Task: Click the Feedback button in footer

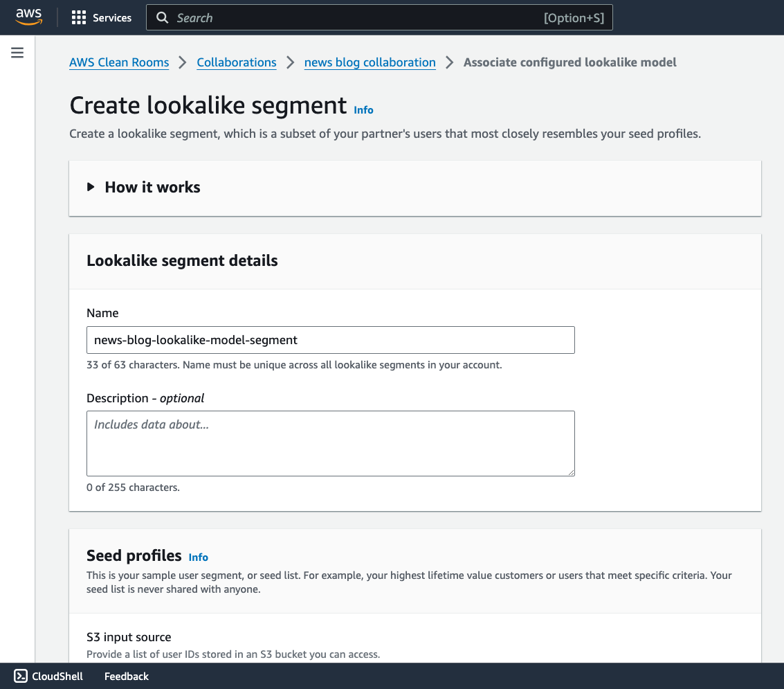Action: 127,677
